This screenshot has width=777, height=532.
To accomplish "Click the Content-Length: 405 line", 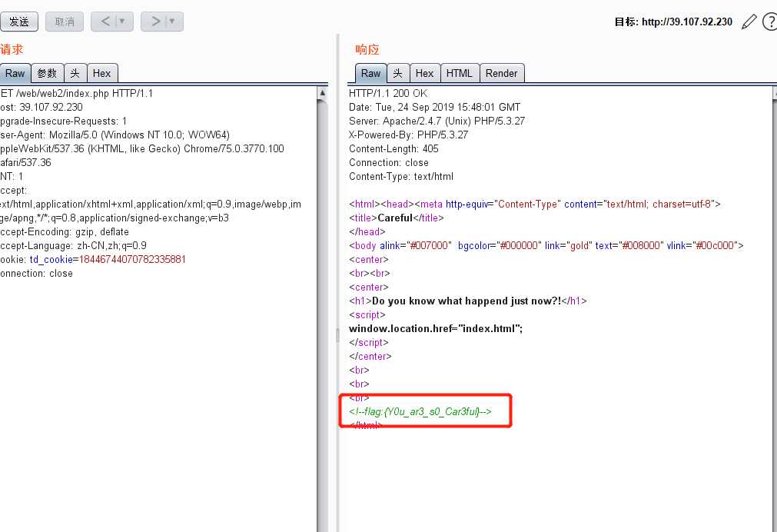I will coord(393,148).
